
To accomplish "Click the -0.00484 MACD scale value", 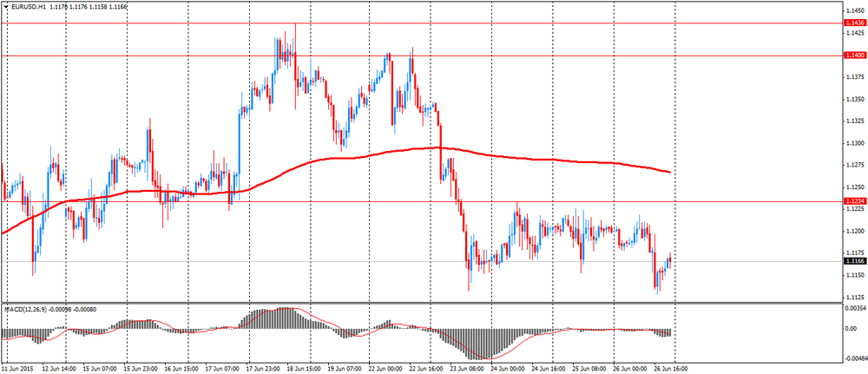I will click(x=853, y=358).
